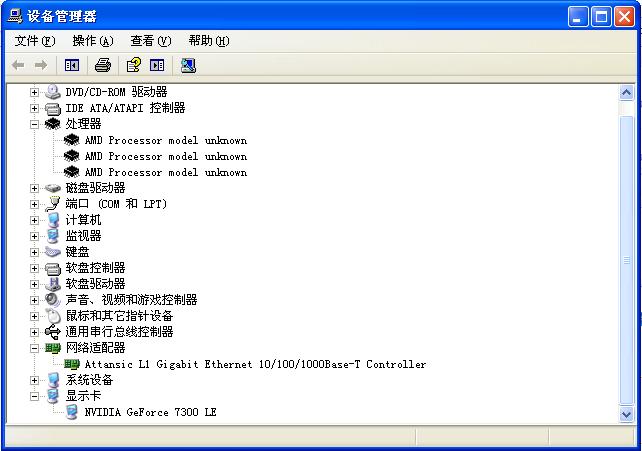Select the 声音、视频和游戏控制器 label
The width and height of the screenshot is (642, 451).
(x=131, y=300)
